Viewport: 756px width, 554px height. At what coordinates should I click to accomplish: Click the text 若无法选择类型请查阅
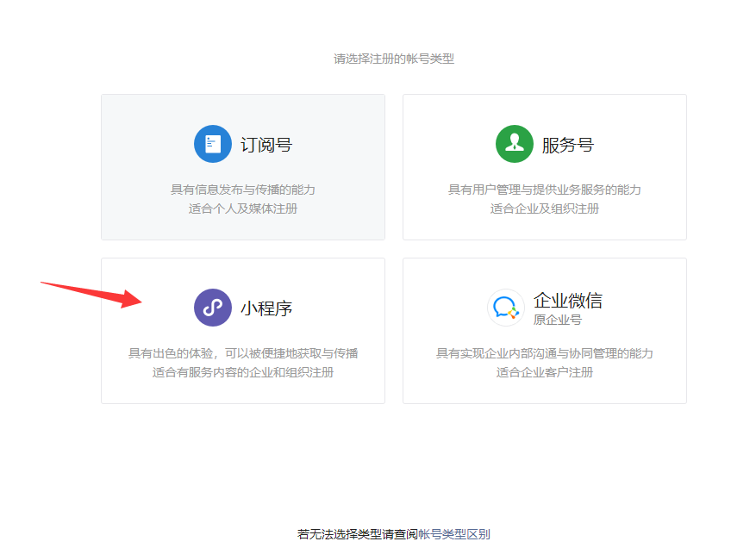358,534
